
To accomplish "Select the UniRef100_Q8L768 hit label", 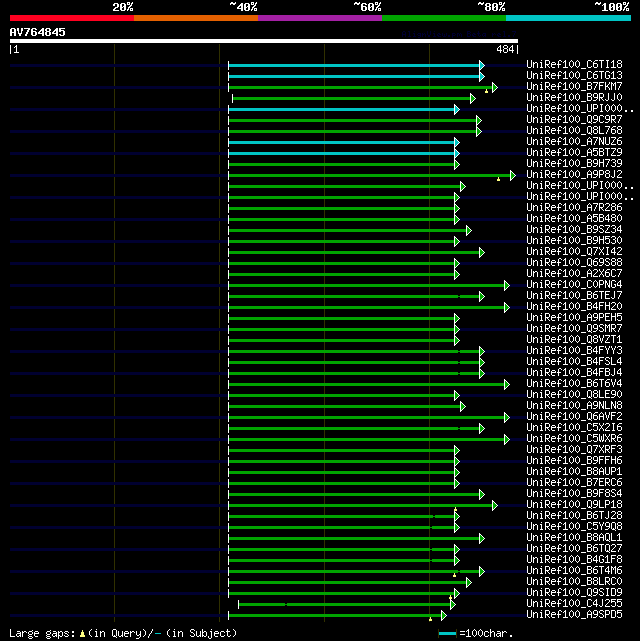I will point(574,130).
